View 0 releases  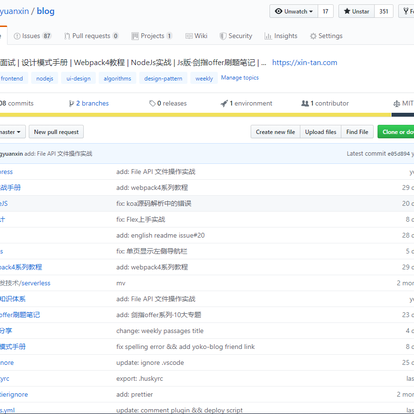(168, 103)
